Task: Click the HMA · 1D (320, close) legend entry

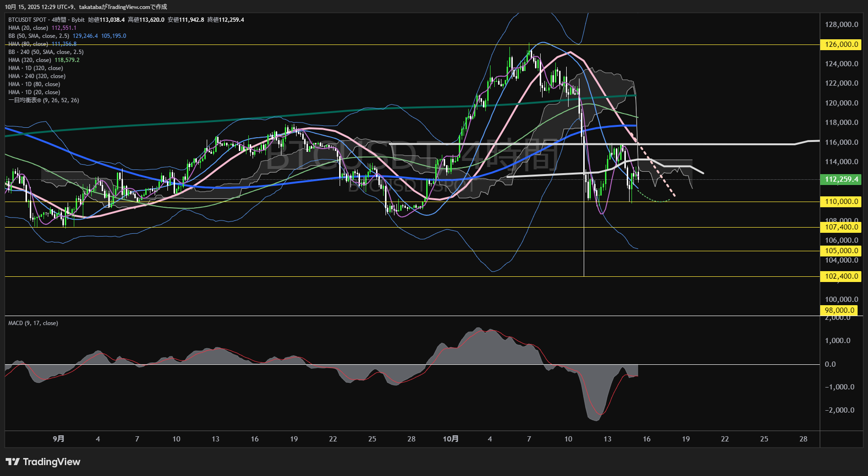Action: point(35,68)
